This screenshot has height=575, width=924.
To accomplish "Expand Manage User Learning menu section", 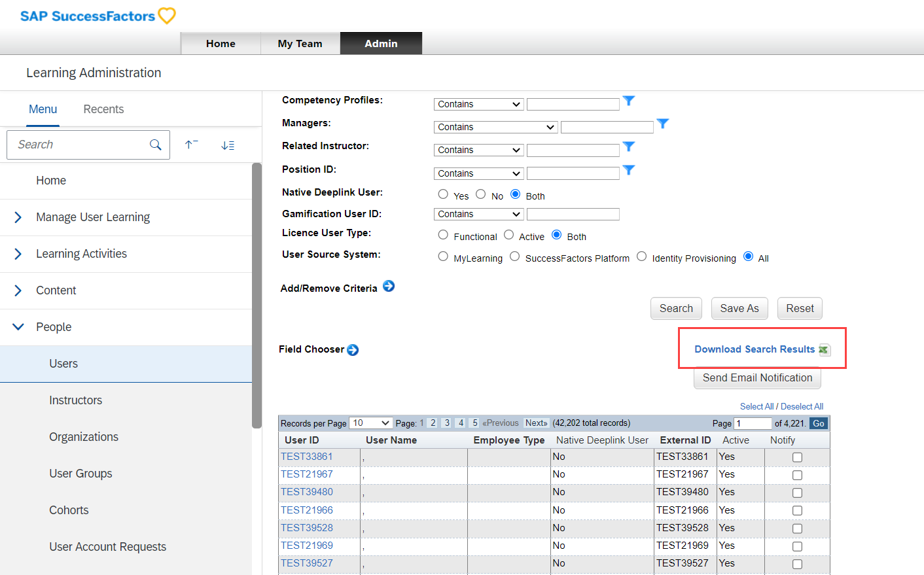I will point(18,217).
